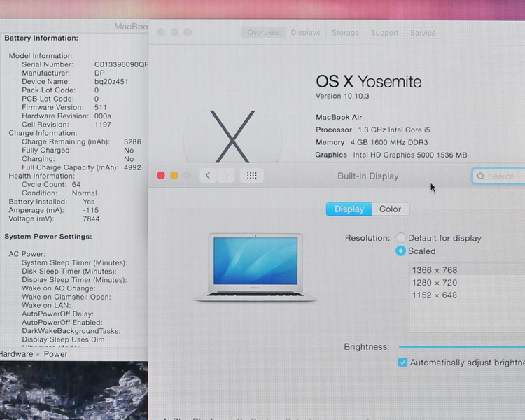Select Default for display resolution
This screenshot has width=525, height=420.
coord(401,238)
